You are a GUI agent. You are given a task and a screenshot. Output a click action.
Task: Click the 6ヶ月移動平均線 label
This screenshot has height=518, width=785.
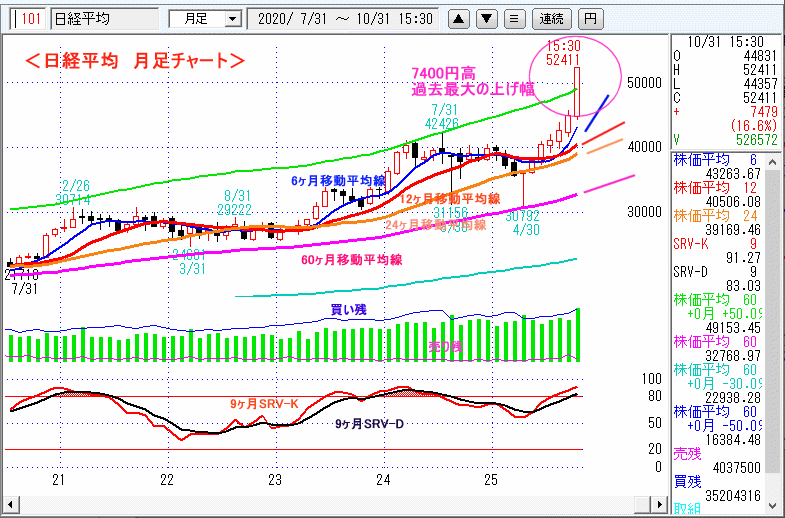point(338,181)
